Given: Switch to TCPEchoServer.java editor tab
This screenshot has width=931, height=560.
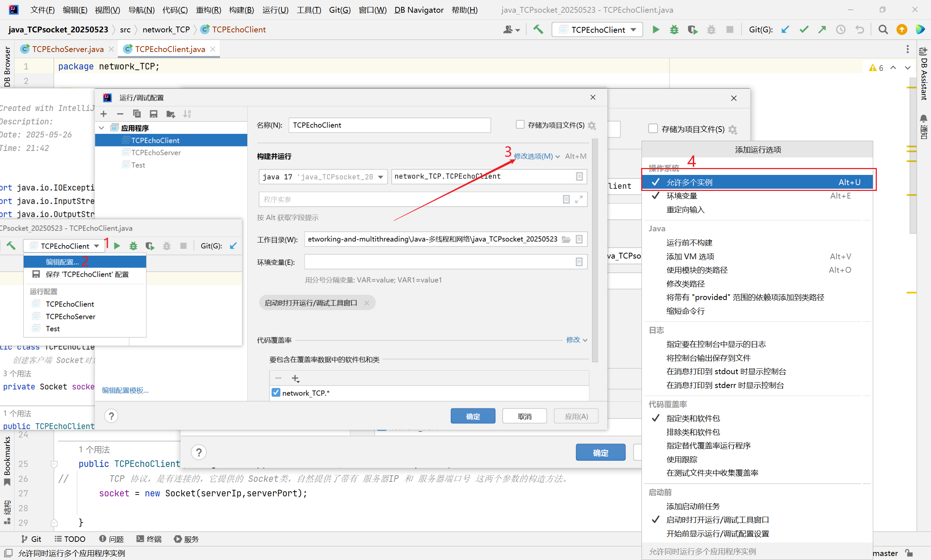Looking at the screenshot, I should 67,49.
